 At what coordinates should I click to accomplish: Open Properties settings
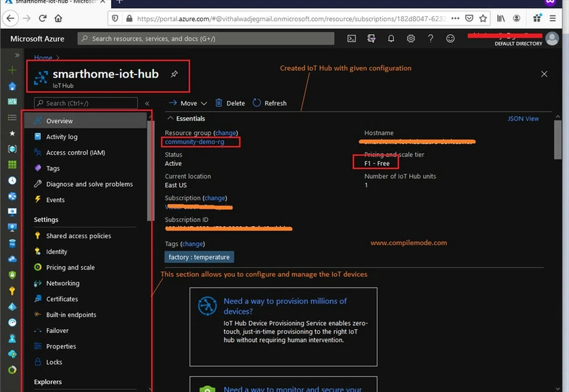(x=61, y=347)
